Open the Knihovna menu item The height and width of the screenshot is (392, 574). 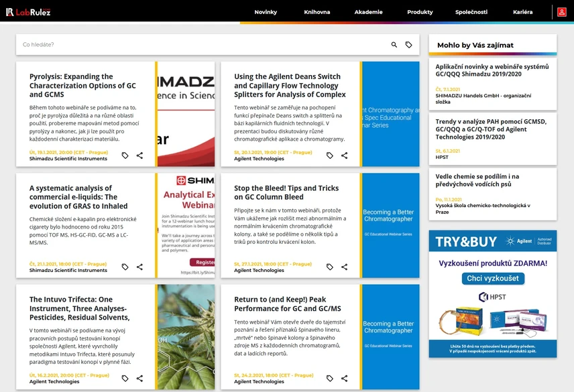(x=317, y=12)
